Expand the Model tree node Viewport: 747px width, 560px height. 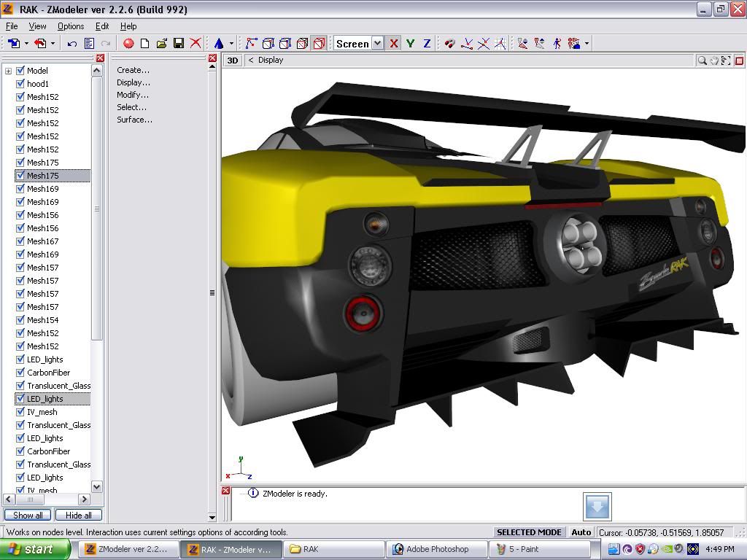coord(8,71)
